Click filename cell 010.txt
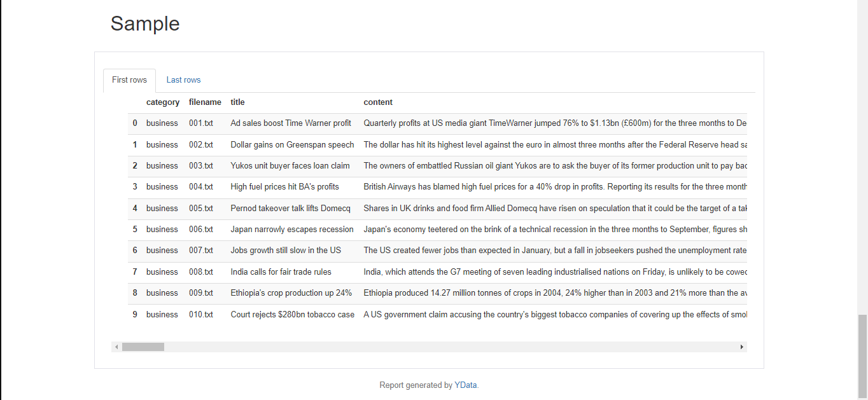The image size is (868, 400). pyautogui.click(x=201, y=315)
